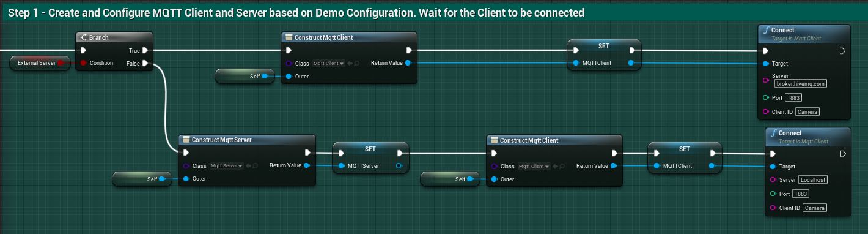Click Client ID Camera field in bottom Connect

tap(815, 208)
